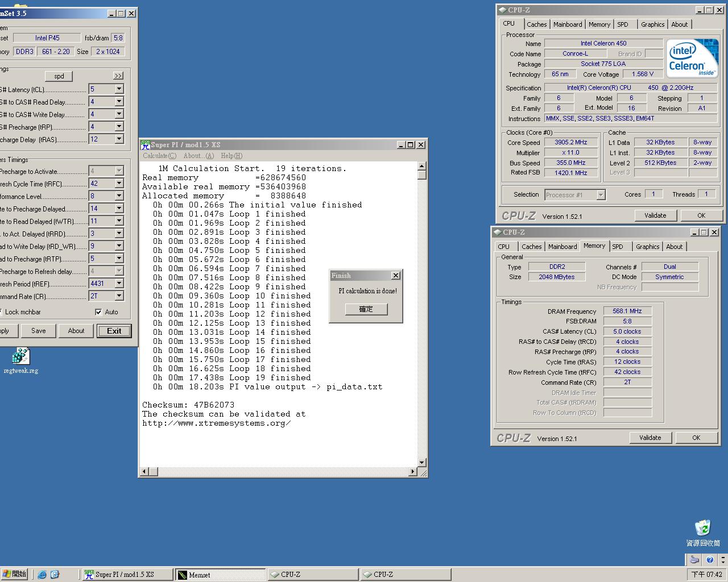This screenshot has width=728, height=582.
Task: Open Help menu in Super PI
Action: [x=231, y=156]
